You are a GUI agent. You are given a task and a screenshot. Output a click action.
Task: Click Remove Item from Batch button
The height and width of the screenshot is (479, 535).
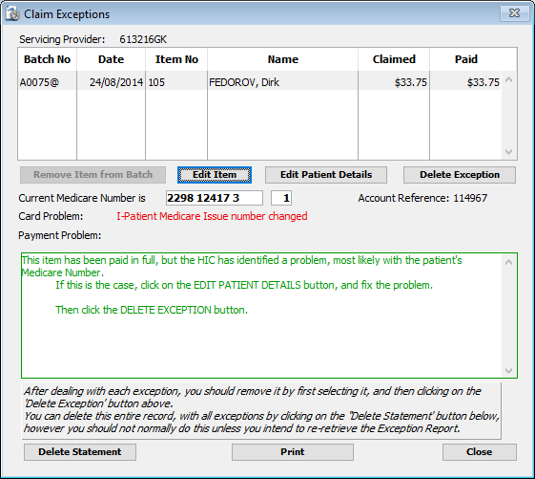pyautogui.click(x=93, y=175)
